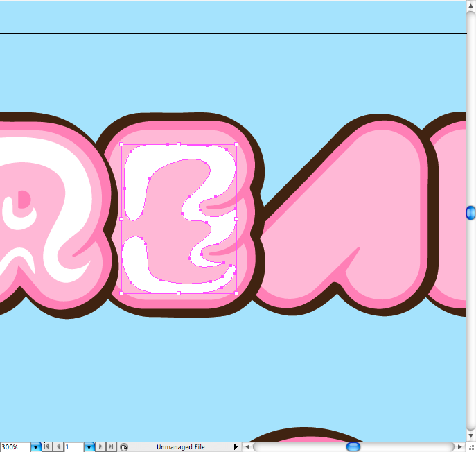Expand the status bar popup arrow
The image size is (476, 452).
(x=236, y=447)
